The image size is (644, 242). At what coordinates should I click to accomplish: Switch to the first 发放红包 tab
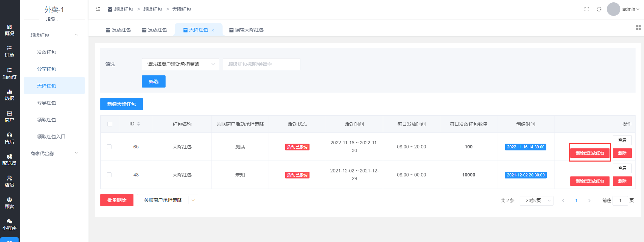(118, 30)
